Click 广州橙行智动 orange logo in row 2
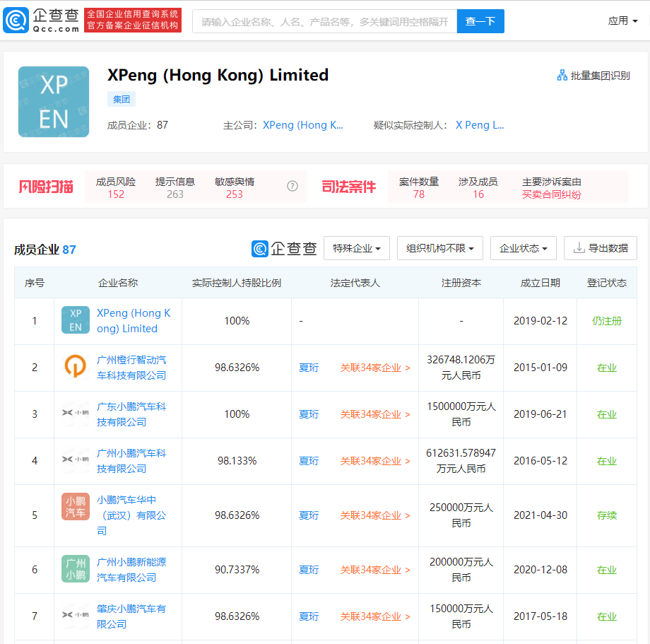650x644 pixels. pyautogui.click(x=76, y=367)
